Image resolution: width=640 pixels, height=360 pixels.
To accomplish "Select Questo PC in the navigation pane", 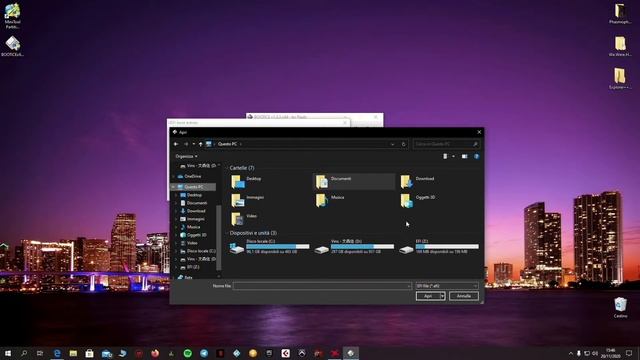I will (x=193, y=187).
